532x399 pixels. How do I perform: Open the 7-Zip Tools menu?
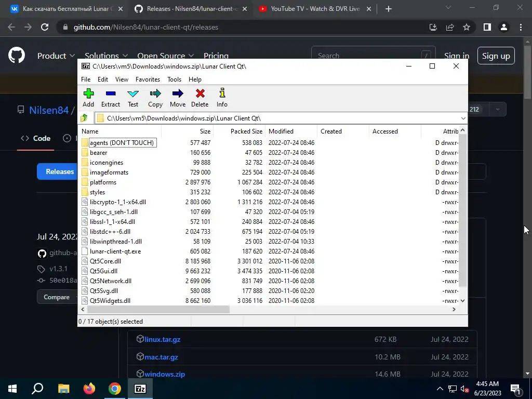[x=174, y=79]
